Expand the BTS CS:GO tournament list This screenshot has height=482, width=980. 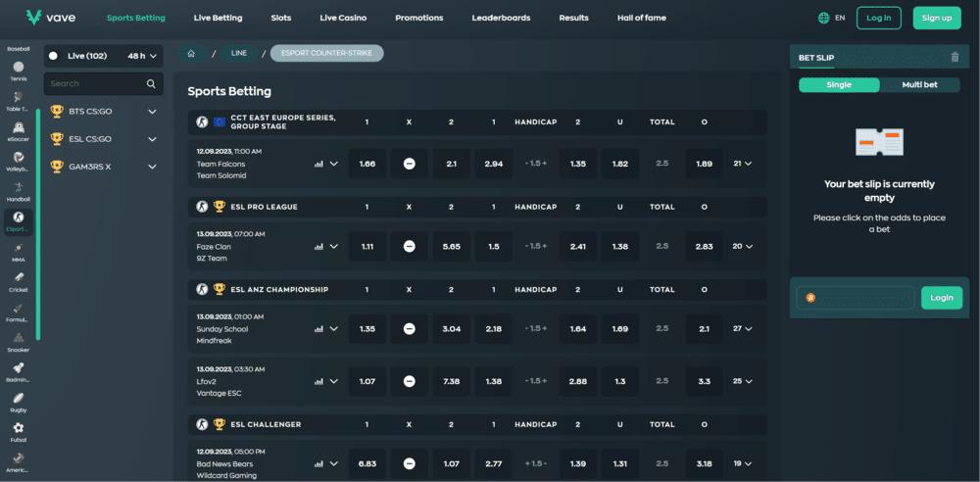coord(152,112)
